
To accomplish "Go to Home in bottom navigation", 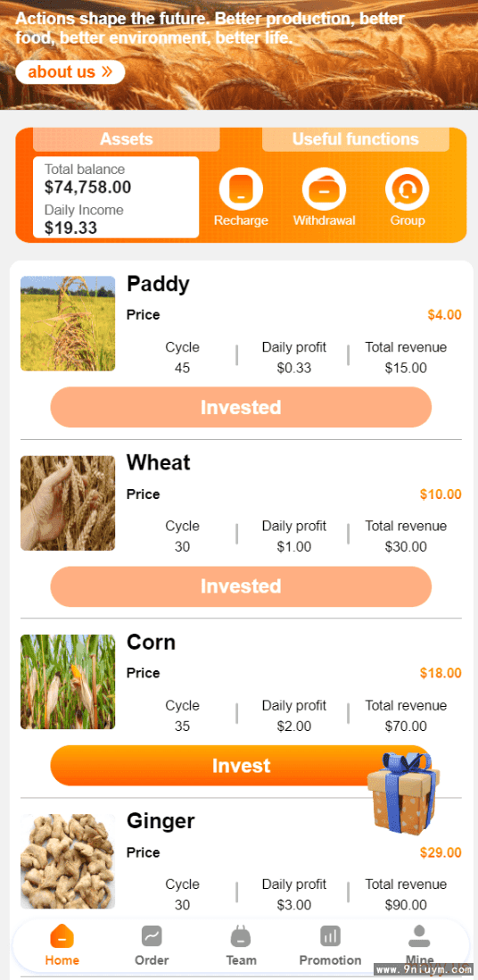I will 62,936.
